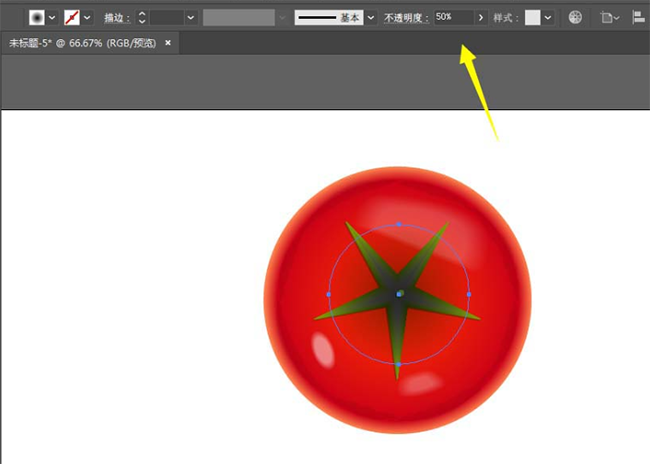
Task: Click the left anchor point of the circle
Action: (x=329, y=294)
